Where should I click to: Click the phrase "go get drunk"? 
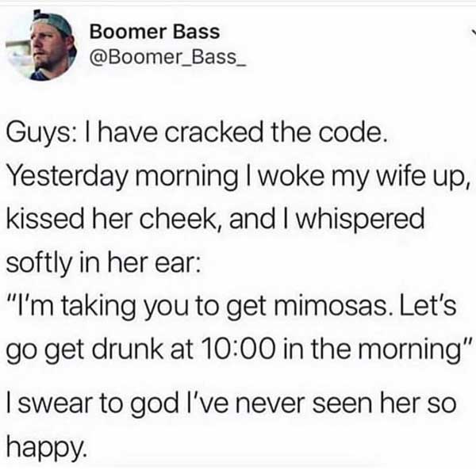click(x=85, y=350)
